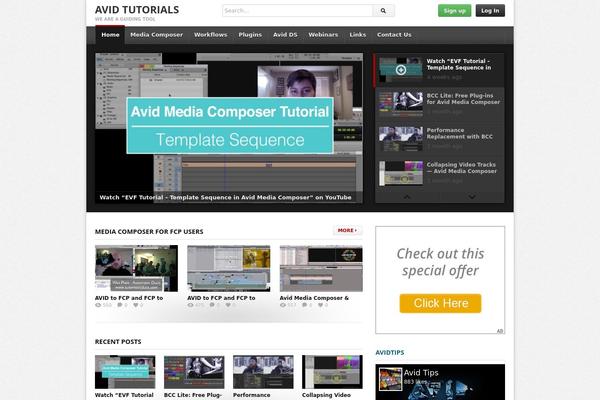Viewport: 600px width, 400px height.
Task: Open second FCP Users thumbnail with yellow preview
Action: tap(228, 268)
